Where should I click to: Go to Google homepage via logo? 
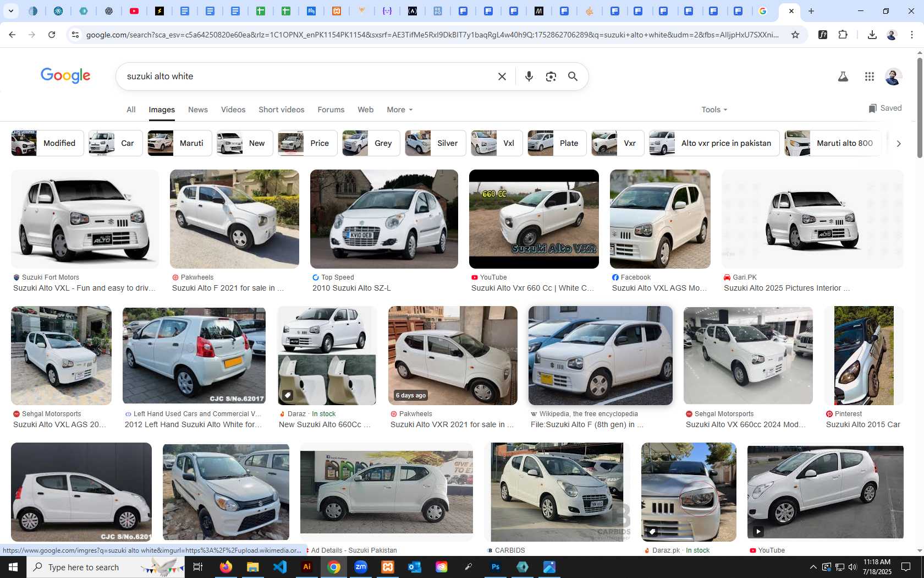(65, 75)
